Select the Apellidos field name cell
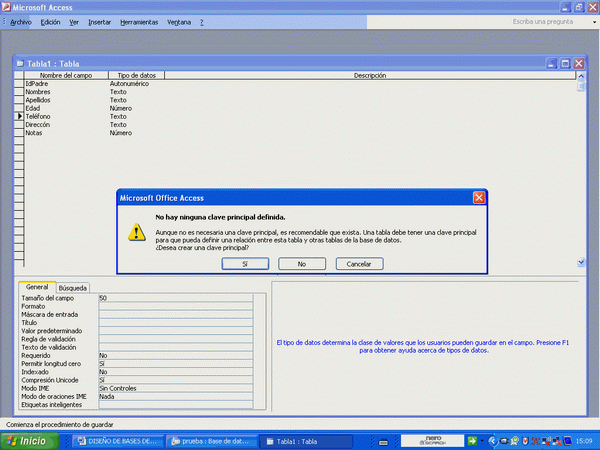Screen dimensions: 600x450 [66, 100]
